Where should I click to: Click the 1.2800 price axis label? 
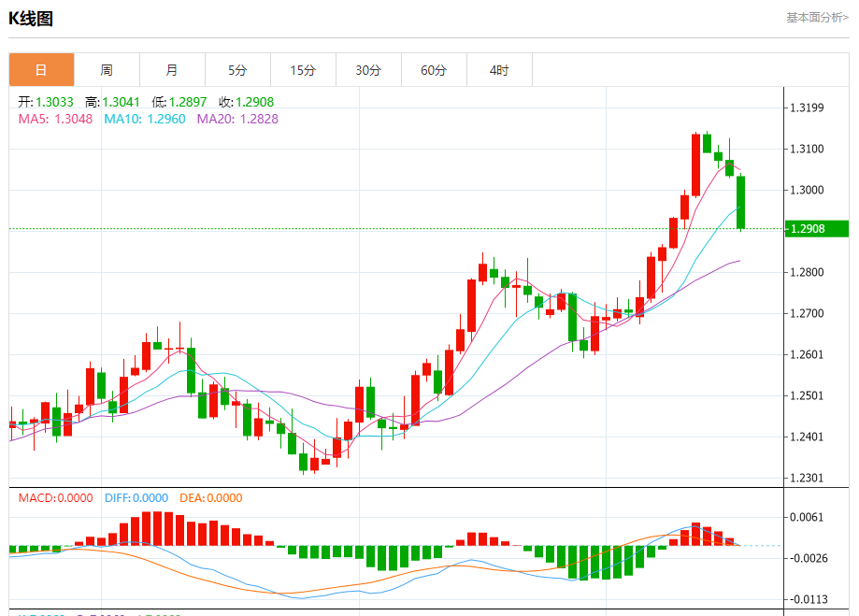tap(807, 272)
